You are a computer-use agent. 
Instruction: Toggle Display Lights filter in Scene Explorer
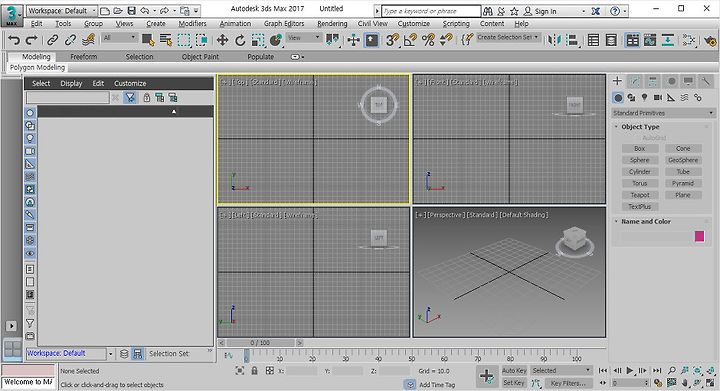click(x=30, y=138)
